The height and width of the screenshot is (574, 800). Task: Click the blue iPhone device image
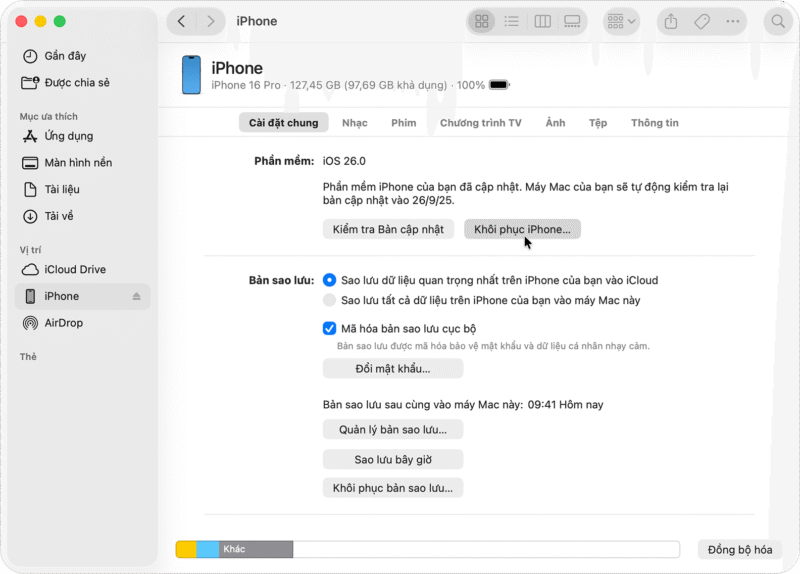191,75
